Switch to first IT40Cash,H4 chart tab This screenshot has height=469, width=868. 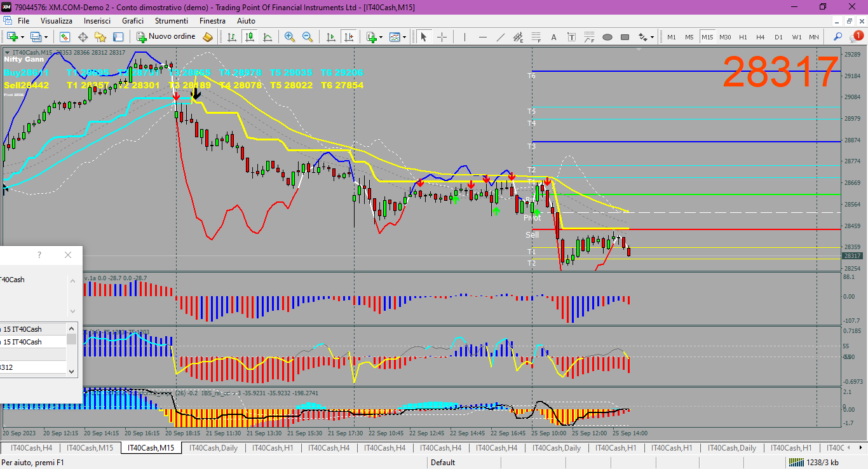point(31,448)
